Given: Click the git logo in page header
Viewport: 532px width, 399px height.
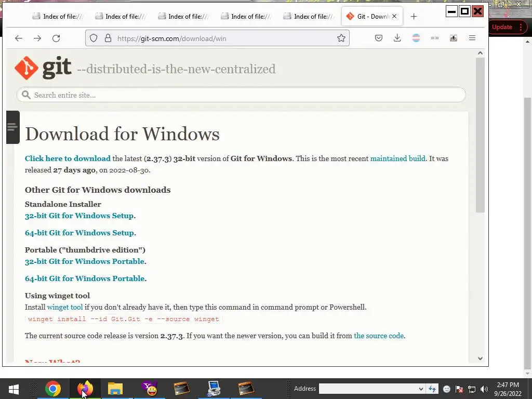Looking at the screenshot, I should [43, 68].
